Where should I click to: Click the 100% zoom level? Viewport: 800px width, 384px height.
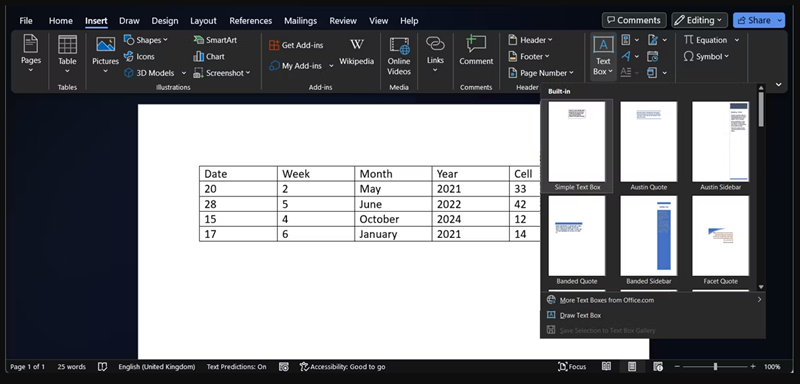click(x=772, y=367)
